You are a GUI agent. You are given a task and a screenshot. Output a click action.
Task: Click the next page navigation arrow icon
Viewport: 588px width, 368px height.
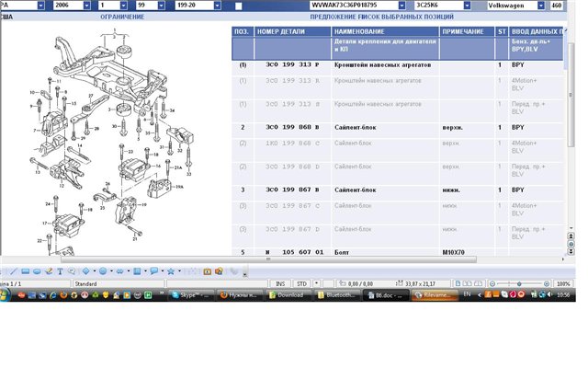(571, 251)
